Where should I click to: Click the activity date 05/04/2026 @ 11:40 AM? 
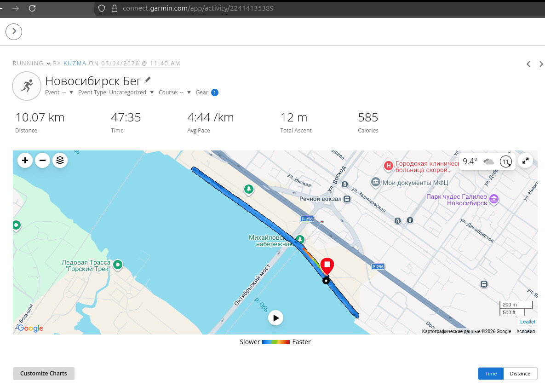pyautogui.click(x=141, y=63)
